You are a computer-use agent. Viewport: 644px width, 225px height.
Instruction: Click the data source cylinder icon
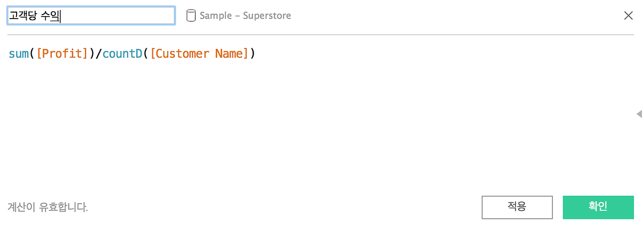coord(191,16)
